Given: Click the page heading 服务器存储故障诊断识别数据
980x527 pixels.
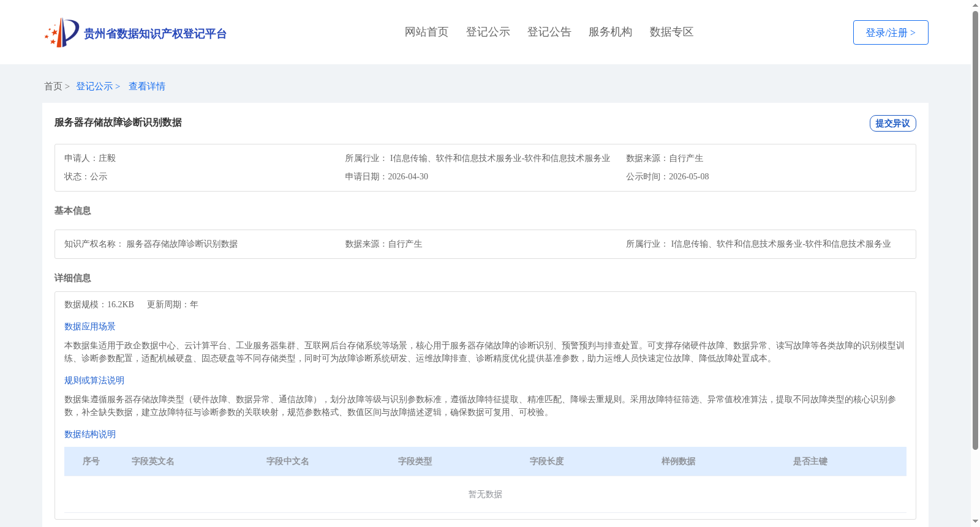Looking at the screenshot, I should (118, 122).
